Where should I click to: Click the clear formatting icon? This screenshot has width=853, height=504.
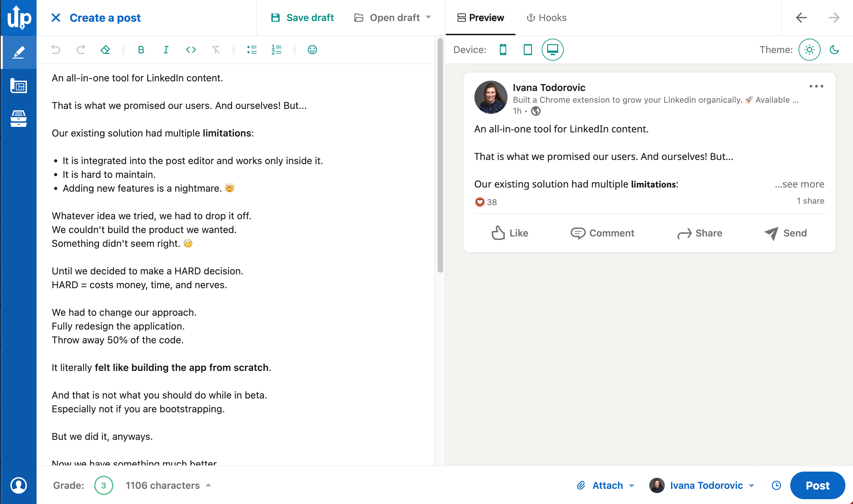point(216,50)
